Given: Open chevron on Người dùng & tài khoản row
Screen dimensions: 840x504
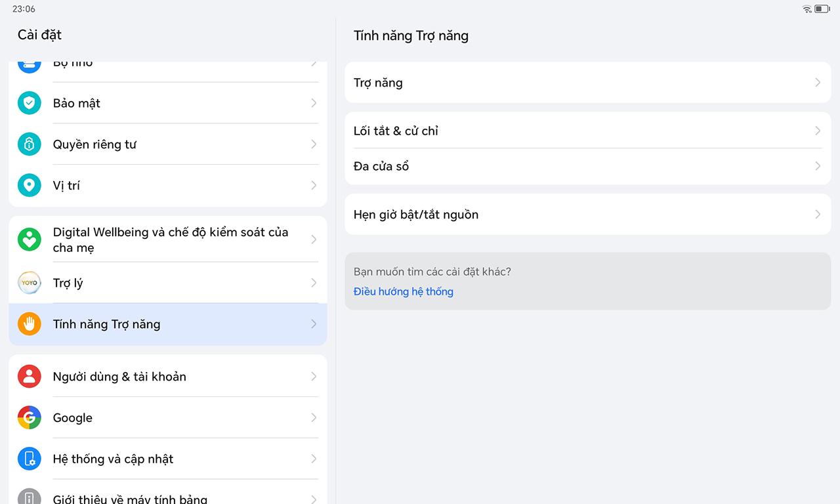Looking at the screenshot, I should pyautogui.click(x=314, y=377).
